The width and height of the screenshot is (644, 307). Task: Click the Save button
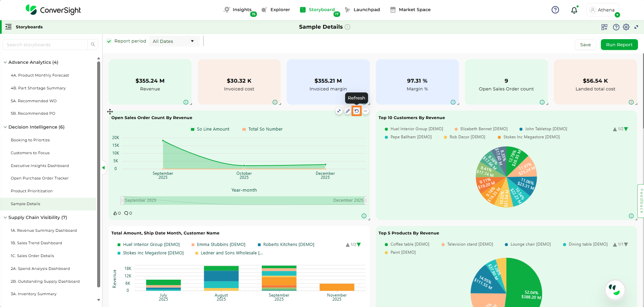point(585,45)
